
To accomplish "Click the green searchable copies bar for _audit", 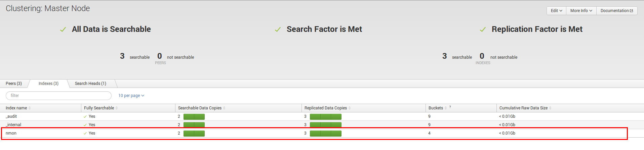I will pyautogui.click(x=194, y=117).
